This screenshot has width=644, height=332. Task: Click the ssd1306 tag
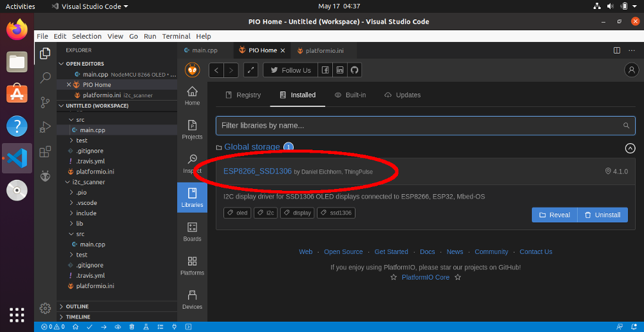(x=336, y=213)
